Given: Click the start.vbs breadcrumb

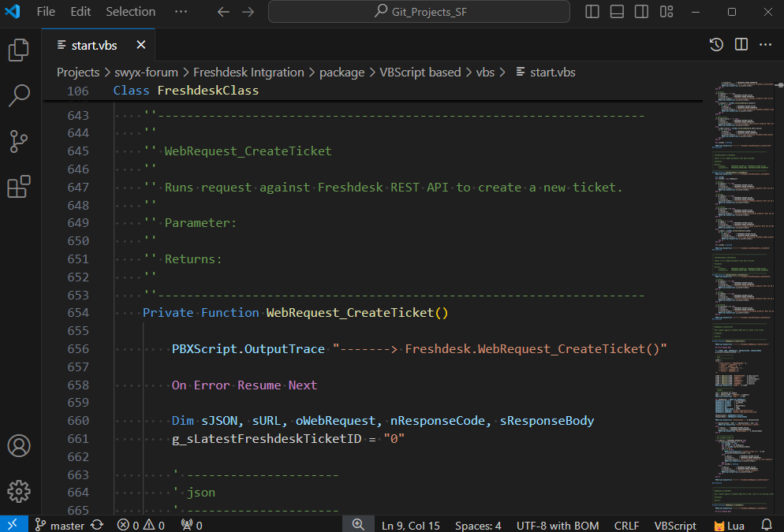Looking at the screenshot, I should (546, 73).
